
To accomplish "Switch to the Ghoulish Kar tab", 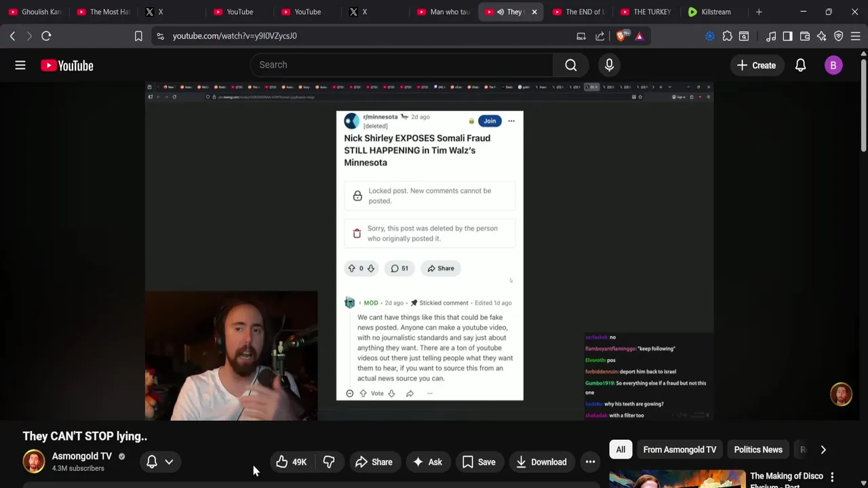I will pos(34,12).
